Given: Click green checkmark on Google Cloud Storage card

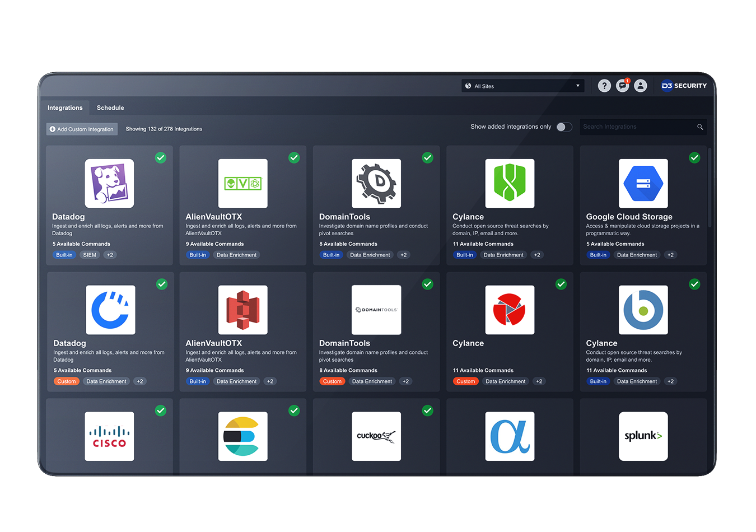Looking at the screenshot, I should [x=694, y=158].
